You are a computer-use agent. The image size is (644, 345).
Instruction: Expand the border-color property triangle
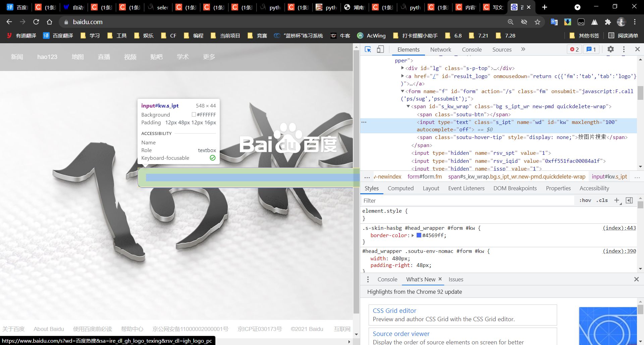pos(413,235)
